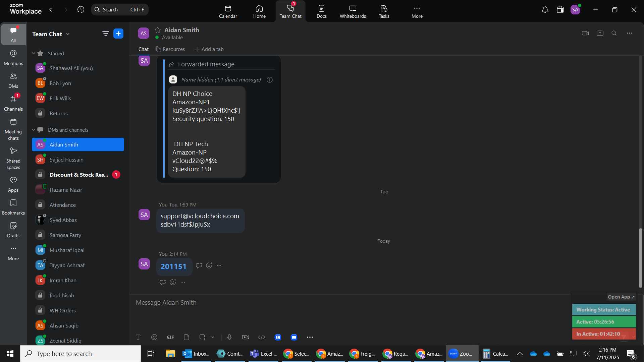Click Open App link

pos(621,297)
